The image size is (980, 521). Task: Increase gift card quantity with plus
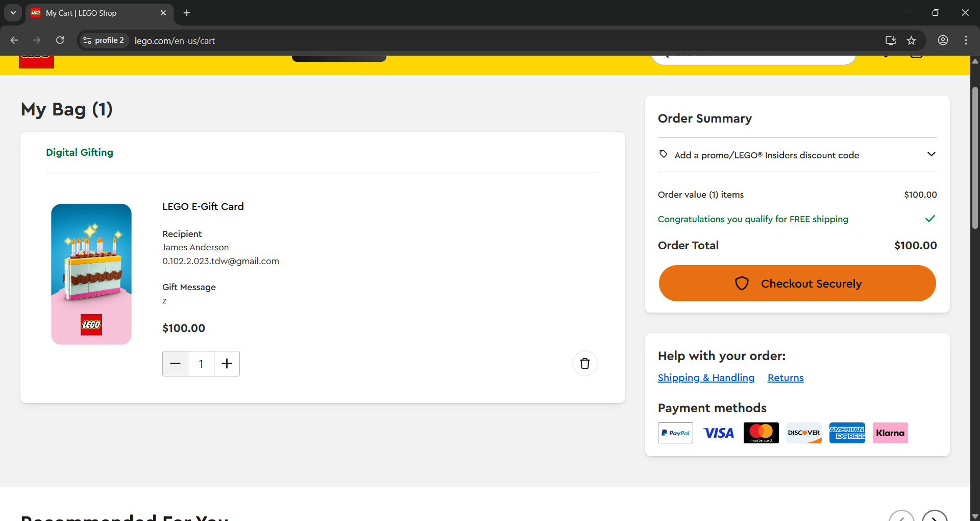tap(227, 364)
